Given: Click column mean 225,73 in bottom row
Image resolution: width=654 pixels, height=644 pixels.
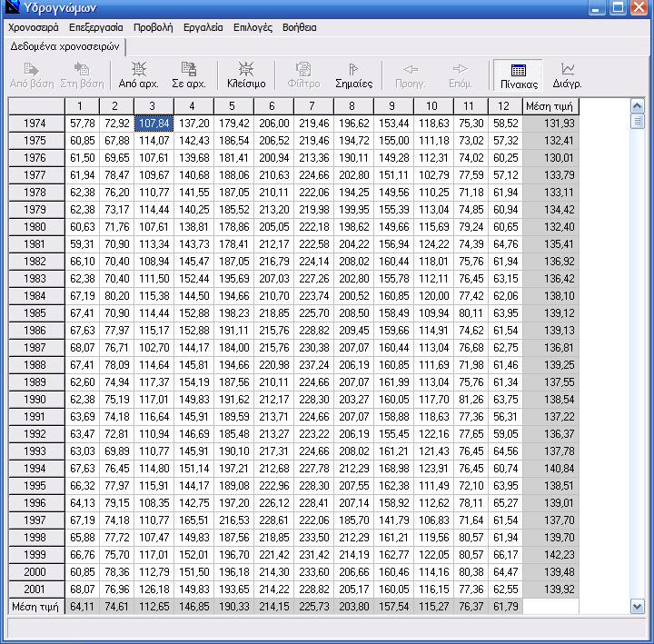Looking at the screenshot, I should coord(313,607).
